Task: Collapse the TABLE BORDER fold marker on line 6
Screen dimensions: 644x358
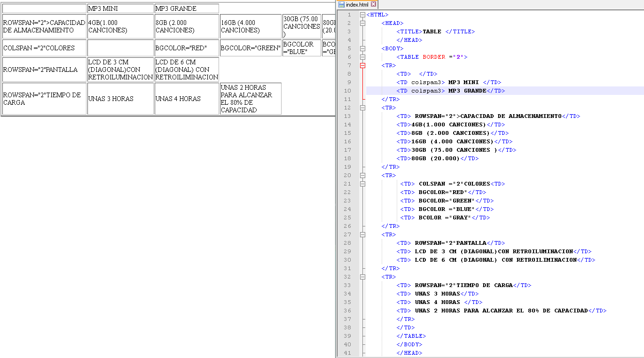Action: click(x=362, y=57)
